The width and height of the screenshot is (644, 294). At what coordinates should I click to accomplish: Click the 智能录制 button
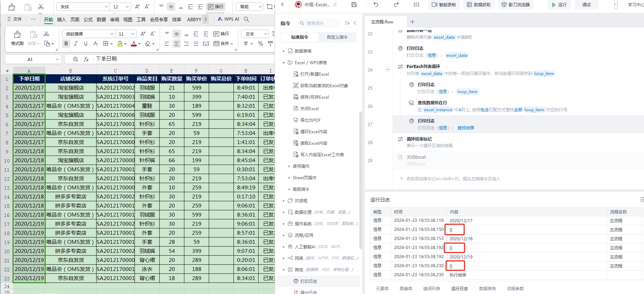[444, 5]
